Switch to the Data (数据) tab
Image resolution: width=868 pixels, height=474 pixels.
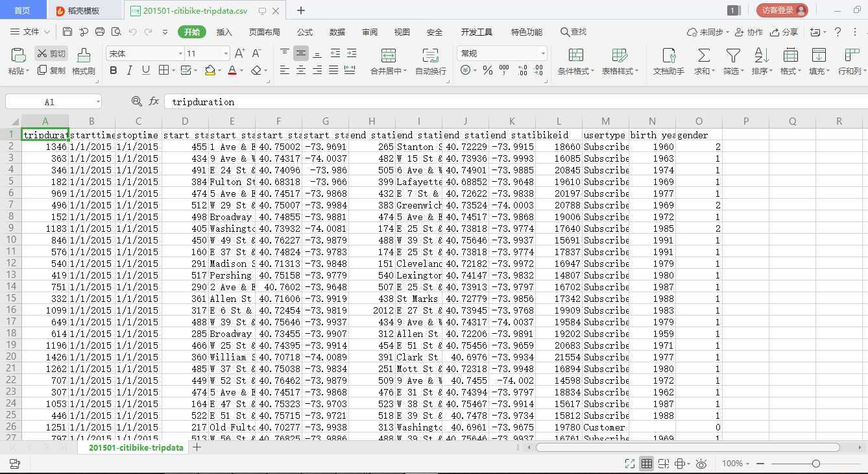337,32
